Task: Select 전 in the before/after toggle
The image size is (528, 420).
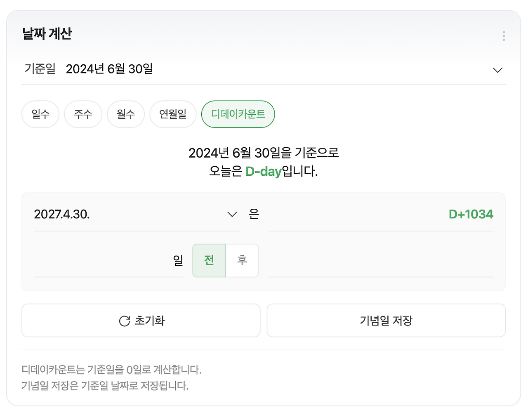Action: pos(209,260)
